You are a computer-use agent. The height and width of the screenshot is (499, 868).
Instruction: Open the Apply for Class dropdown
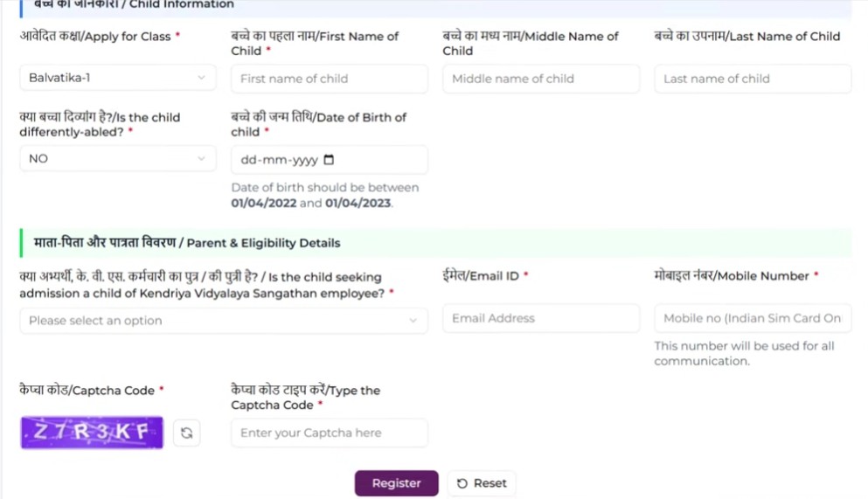[x=117, y=78]
